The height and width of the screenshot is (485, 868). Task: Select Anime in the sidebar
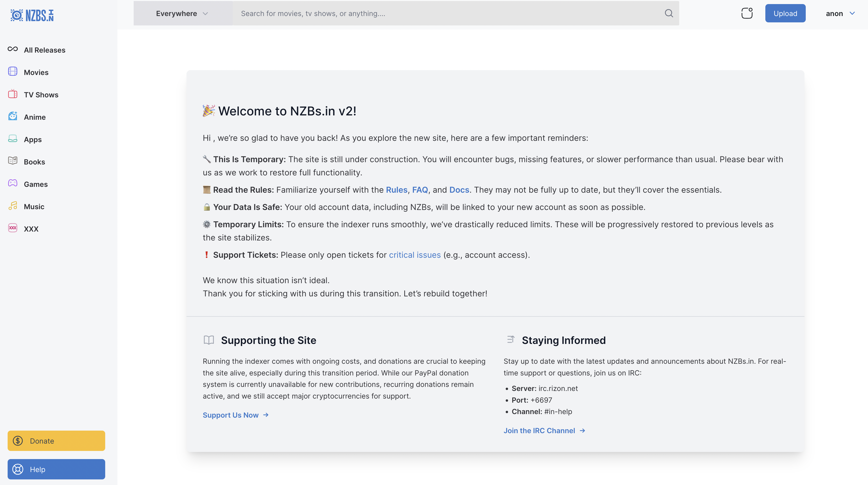point(35,117)
